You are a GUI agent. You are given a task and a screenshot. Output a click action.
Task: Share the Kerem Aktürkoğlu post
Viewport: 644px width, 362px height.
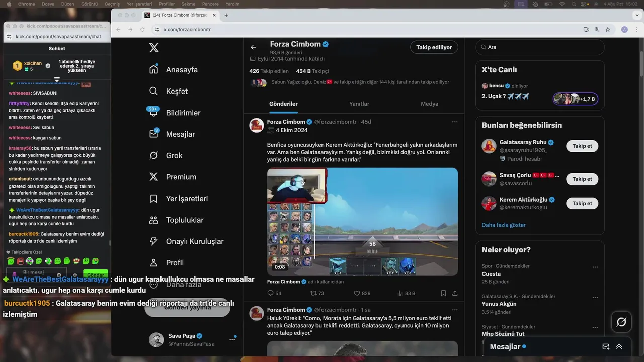pos(455,293)
